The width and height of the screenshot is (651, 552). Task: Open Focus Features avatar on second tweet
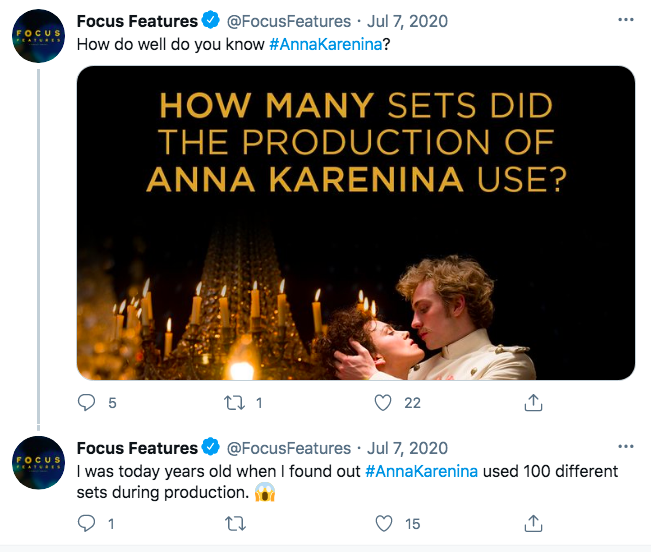pos(37,465)
